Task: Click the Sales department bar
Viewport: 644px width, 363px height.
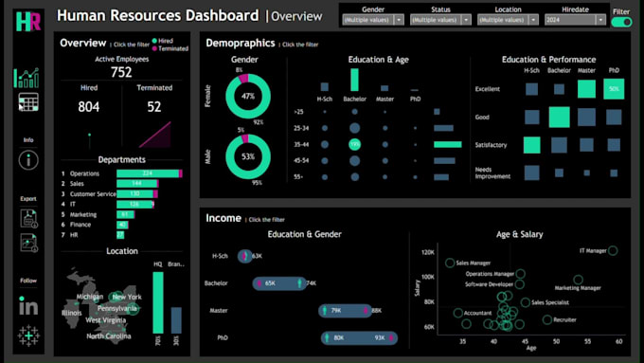Action: 137,183
